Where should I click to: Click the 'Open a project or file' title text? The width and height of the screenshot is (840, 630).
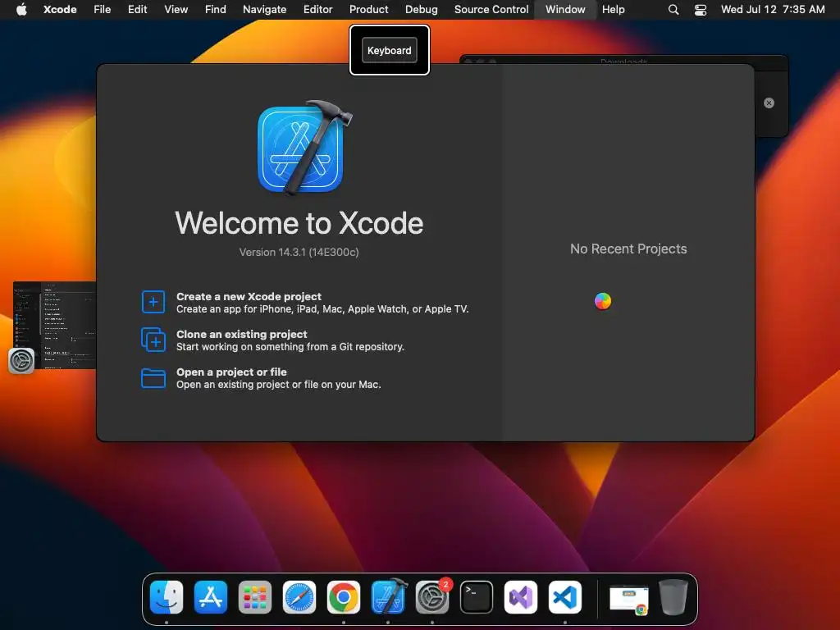tap(231, 372)
